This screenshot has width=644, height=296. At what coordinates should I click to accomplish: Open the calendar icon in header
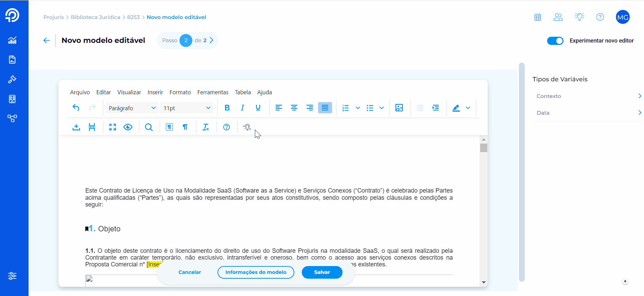pos(538,17)
